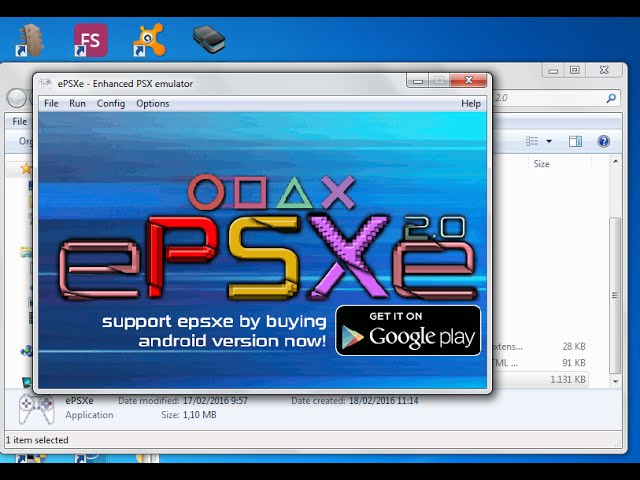640x480 pixels.
Task: Select the 1.131 KB file row
Action: point(539,379)
